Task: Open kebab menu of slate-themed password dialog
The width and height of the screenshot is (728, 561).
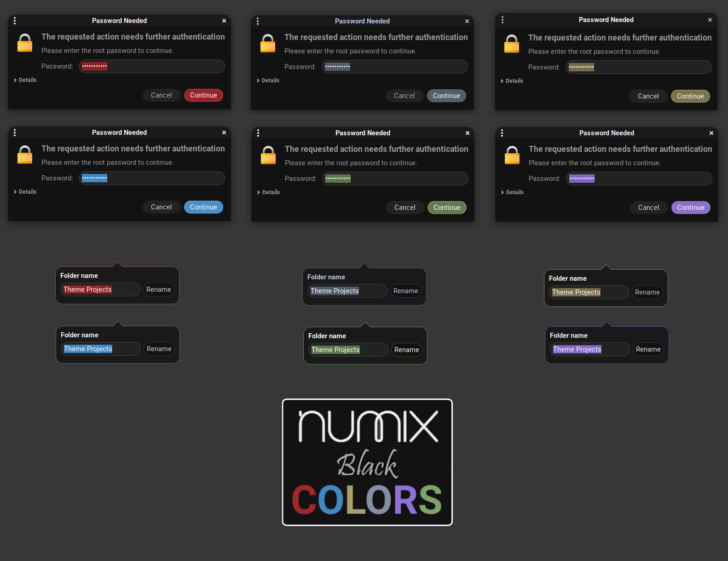Action: click(258, 21)
